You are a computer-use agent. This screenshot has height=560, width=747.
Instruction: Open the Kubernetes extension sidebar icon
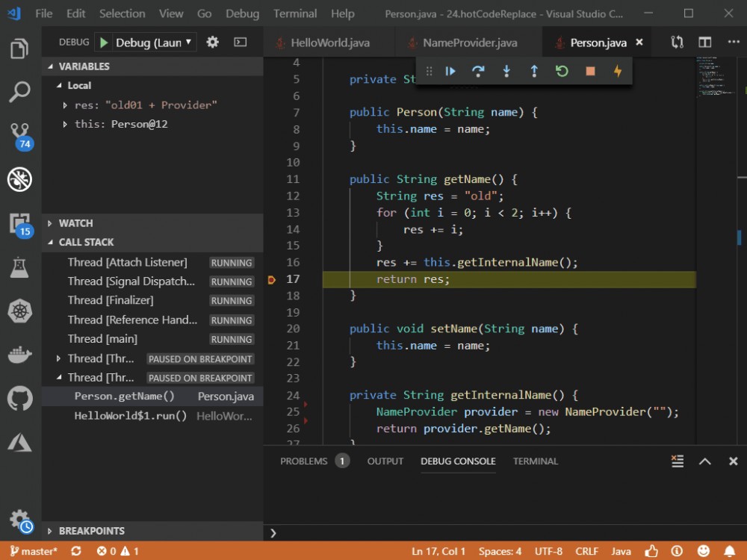(x=19, y=311)
